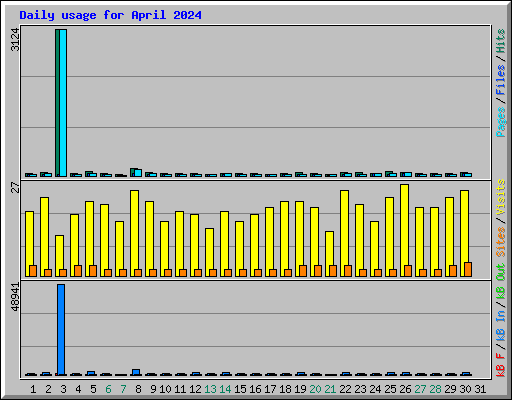This screenshot has height=400, width=512.
Task: Click weekend day 7 on the x-axis
Action: pyautogui.click(x=123, y=389)
